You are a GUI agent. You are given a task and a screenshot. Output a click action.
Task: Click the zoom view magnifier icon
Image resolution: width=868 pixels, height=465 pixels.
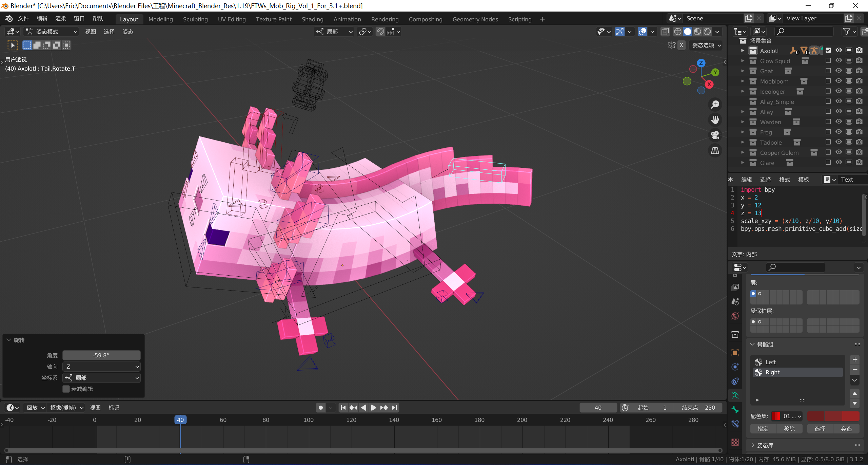click(715, 105)
